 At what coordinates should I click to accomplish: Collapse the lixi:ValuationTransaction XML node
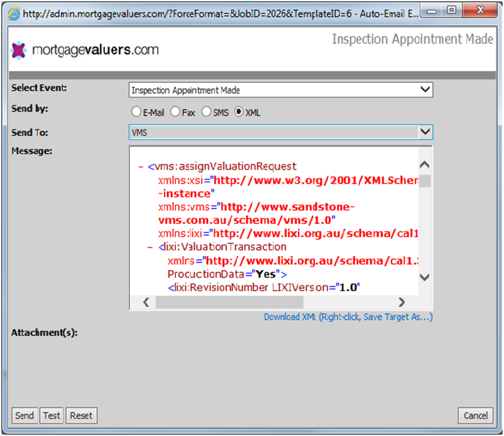pos(150,248)
